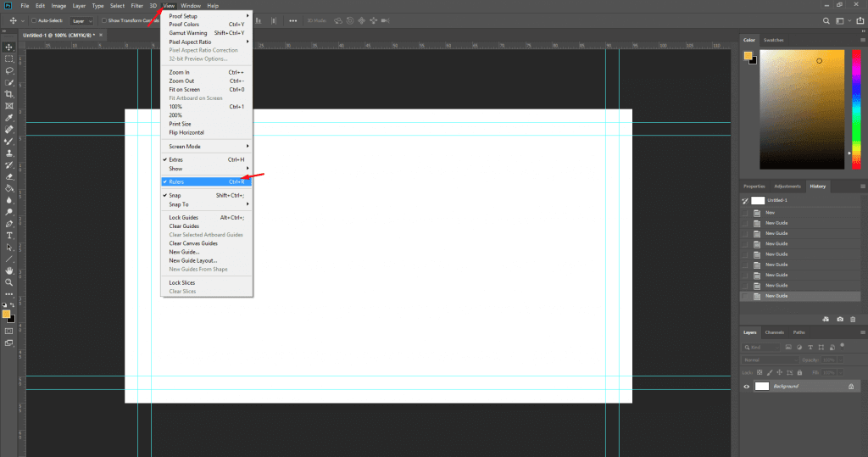The width and height of the screenshot is (868, 457).
Task: Open the Window menu
Action: [x=191, y=6]
